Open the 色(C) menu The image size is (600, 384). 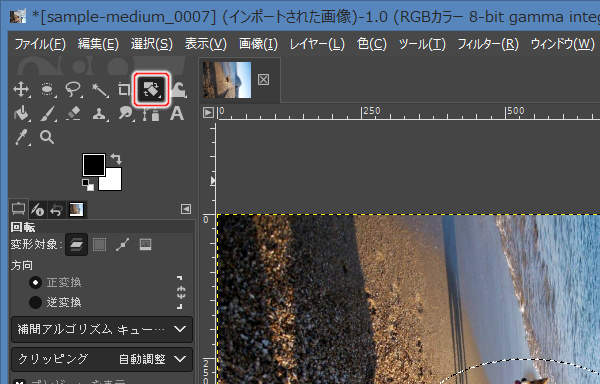pos(372,45)
